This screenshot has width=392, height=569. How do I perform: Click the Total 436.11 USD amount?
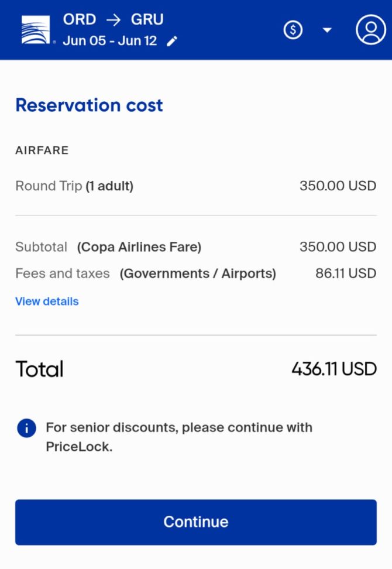334,369
